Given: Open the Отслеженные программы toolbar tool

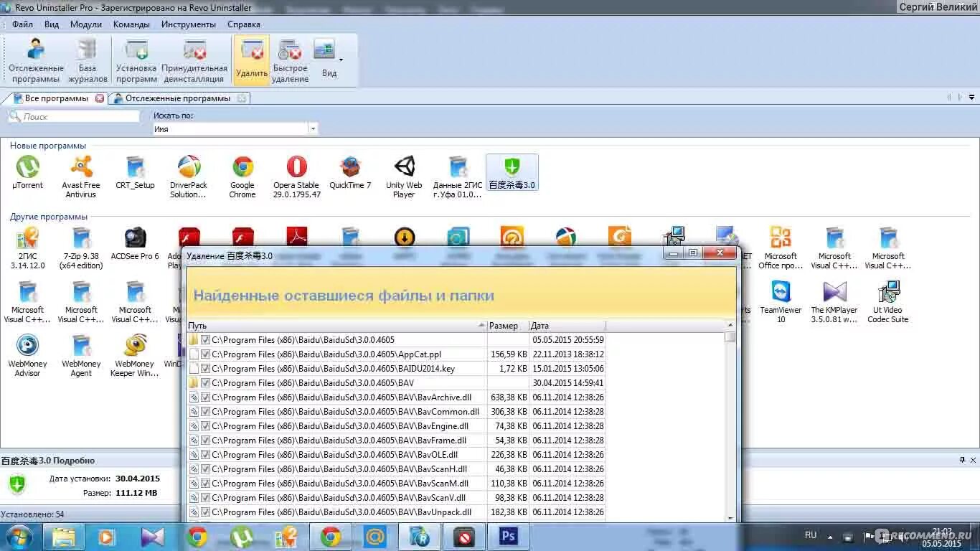Looking at the screenshot, I should [35, 60].
